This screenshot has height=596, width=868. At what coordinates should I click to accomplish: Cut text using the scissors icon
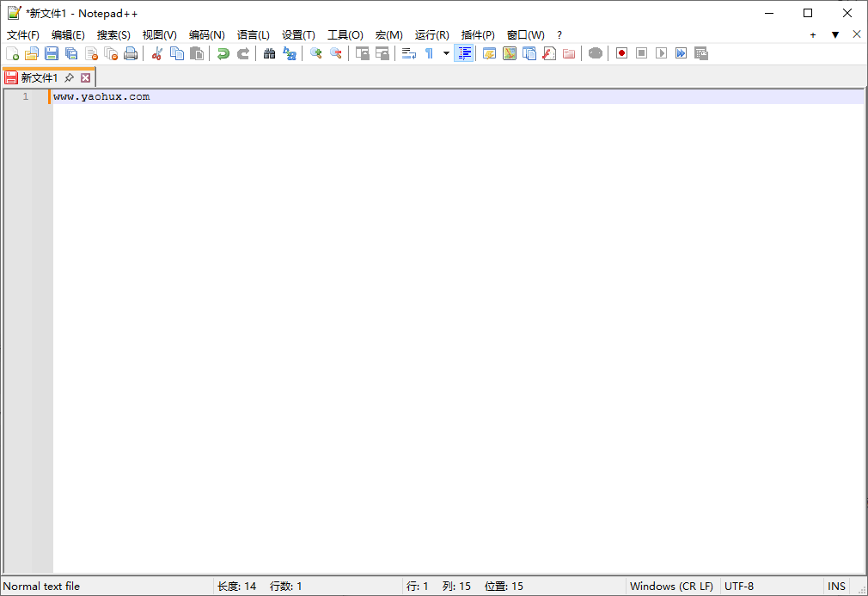pos(157,52)
